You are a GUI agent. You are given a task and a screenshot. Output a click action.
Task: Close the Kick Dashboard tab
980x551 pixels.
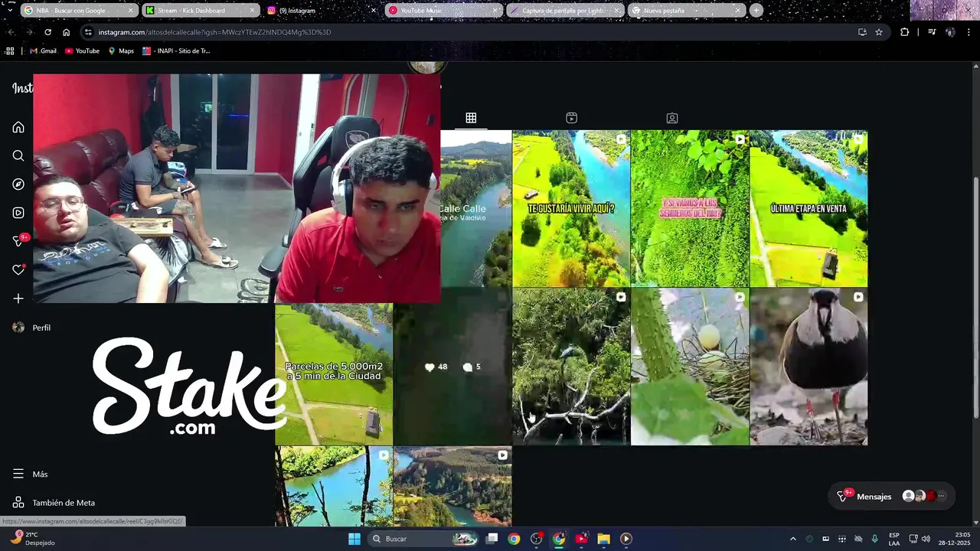[x=252, y=11]
